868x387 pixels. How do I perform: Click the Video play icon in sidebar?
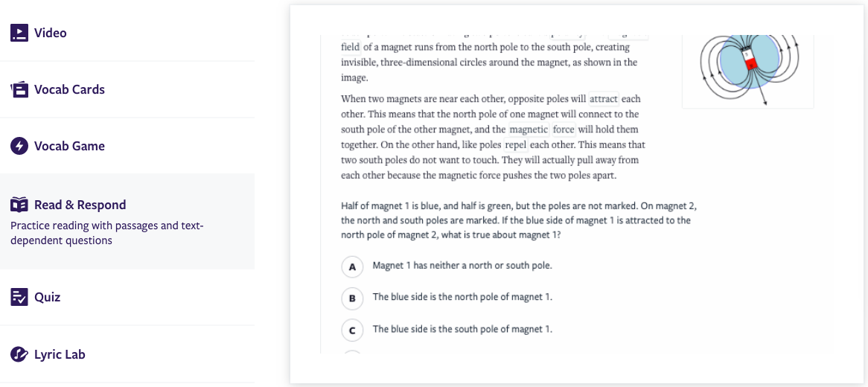(19, 33)
